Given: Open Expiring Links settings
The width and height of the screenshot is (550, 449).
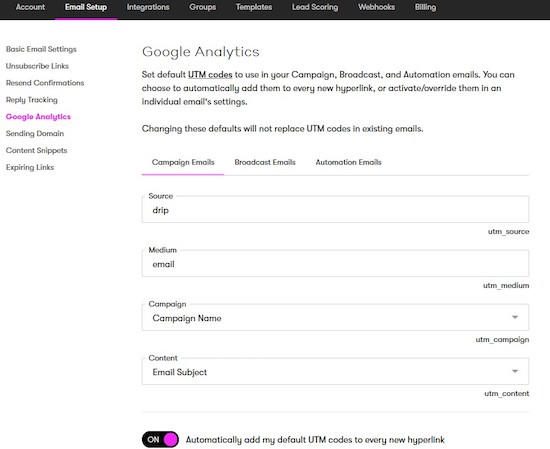Looking at the screenshot, I should coord(30,167).
